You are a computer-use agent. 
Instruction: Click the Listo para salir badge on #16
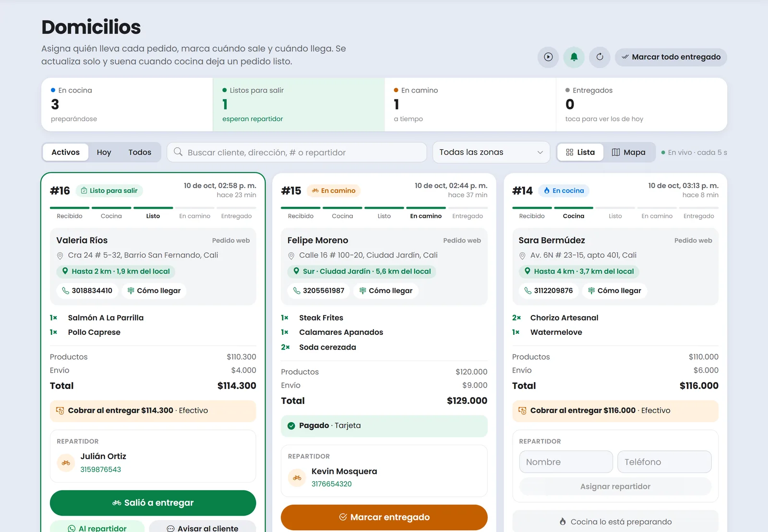(109, 191)
